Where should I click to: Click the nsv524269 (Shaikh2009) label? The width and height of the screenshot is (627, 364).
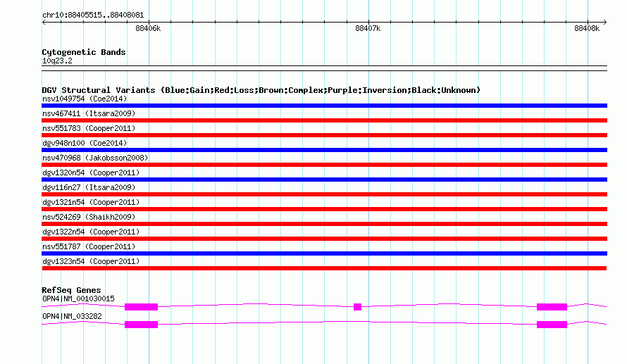point(89,217)
